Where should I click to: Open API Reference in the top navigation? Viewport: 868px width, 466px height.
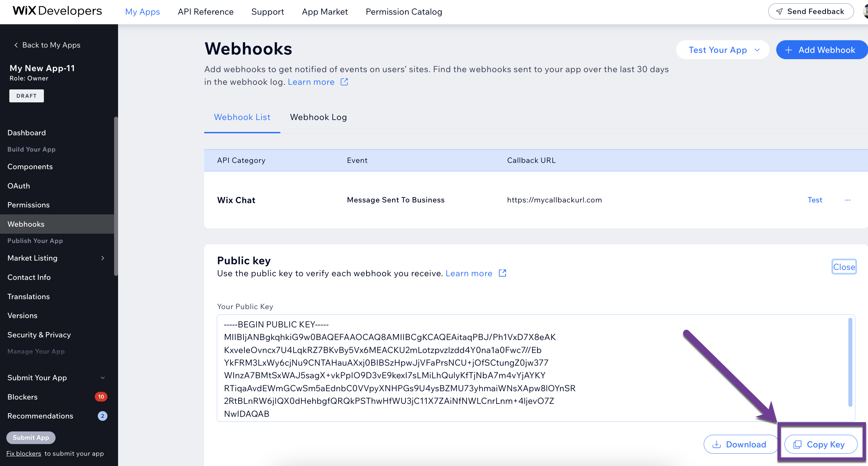click(x=206, y=12)
